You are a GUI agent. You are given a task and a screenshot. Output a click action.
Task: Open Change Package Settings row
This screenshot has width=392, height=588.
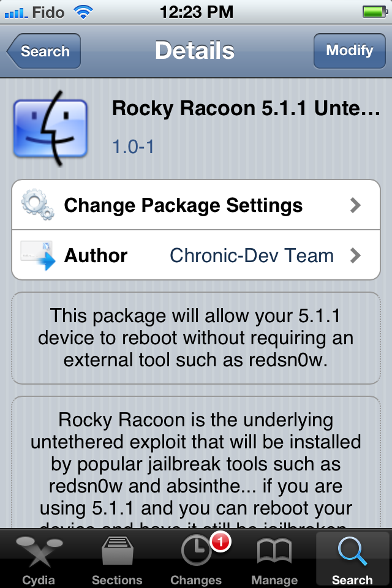(196, 205)
